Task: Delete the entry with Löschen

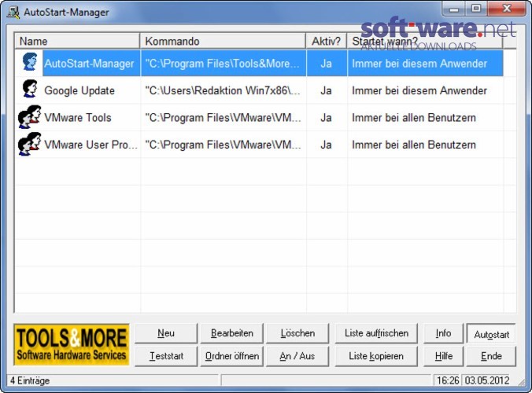Action: pos(297,333)
